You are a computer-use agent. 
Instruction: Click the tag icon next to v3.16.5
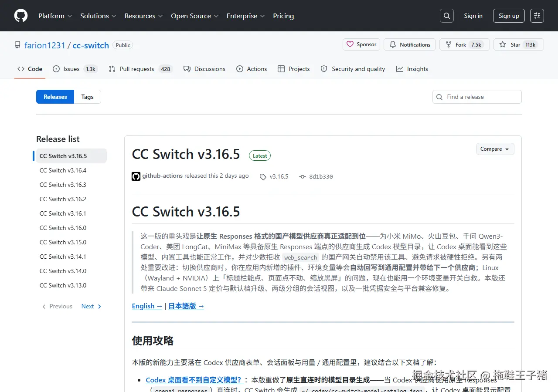[263, 177]
